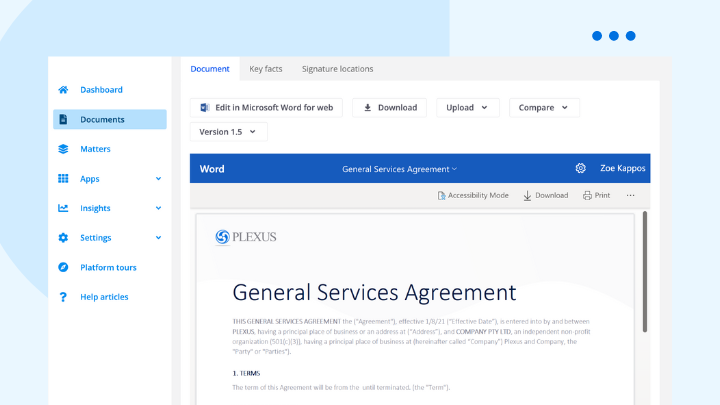This screenshot has width=720, height=405.
Task: Click the Platform tours compass icon
Action: [x=63, y=267]
